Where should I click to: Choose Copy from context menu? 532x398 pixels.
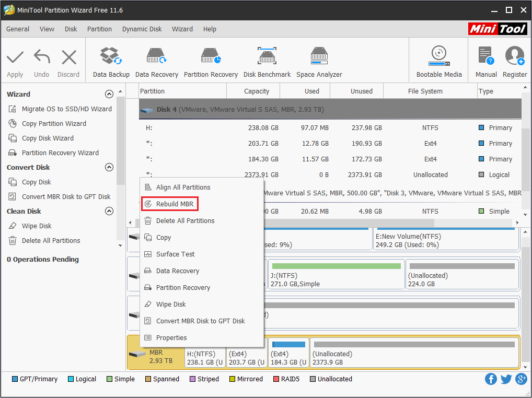(x=202, y=237)
